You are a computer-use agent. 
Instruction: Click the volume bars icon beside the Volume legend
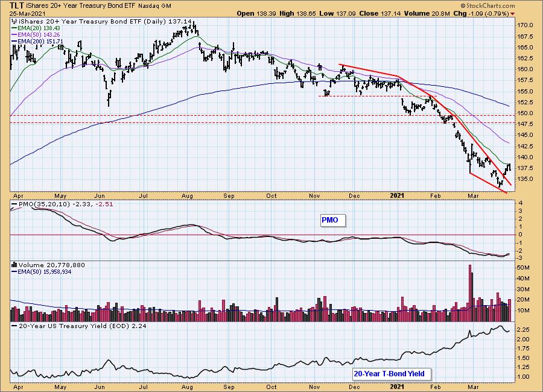pos(14,265)
